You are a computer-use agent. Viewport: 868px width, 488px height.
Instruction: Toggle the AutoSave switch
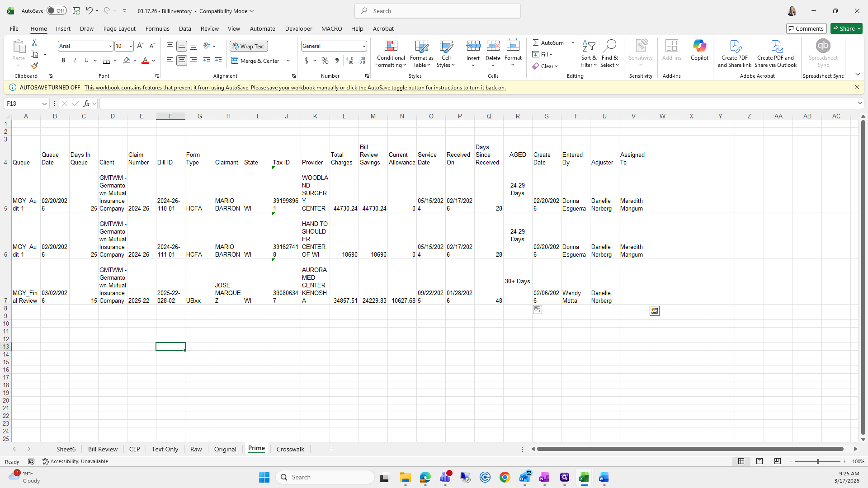coord(57,11)
